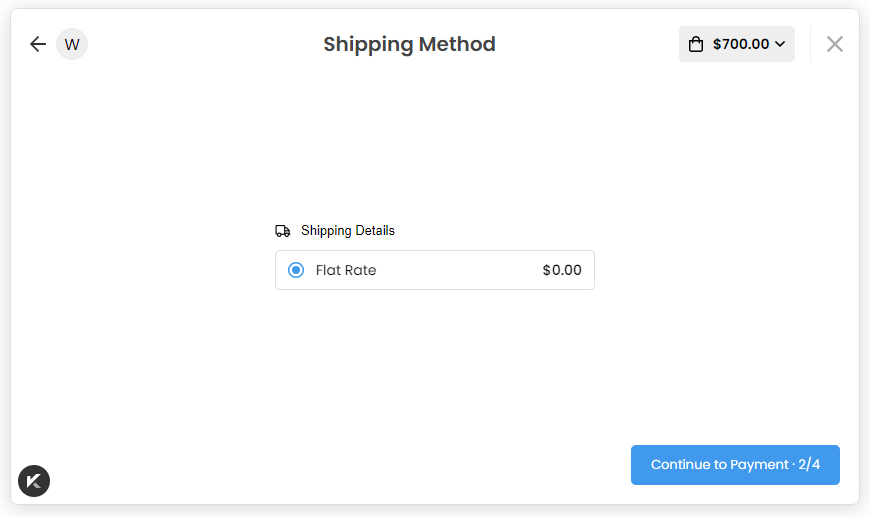Close the checkout dialog with X
Viewport: 870px width, 517px height.
pos(835,44)
